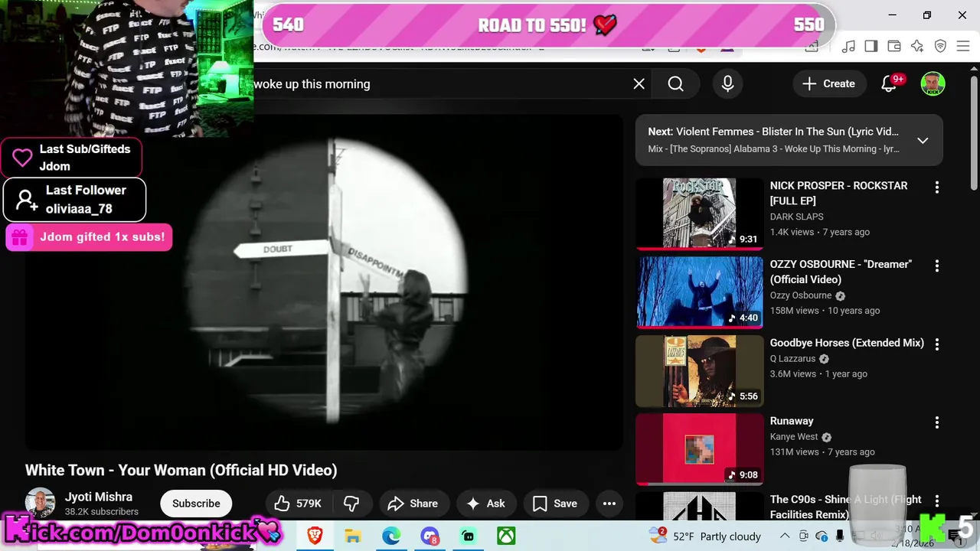This screenshot has width=980, height=551.
Task: Open more actions ellipsis under video
Action: tap(609, 504)
